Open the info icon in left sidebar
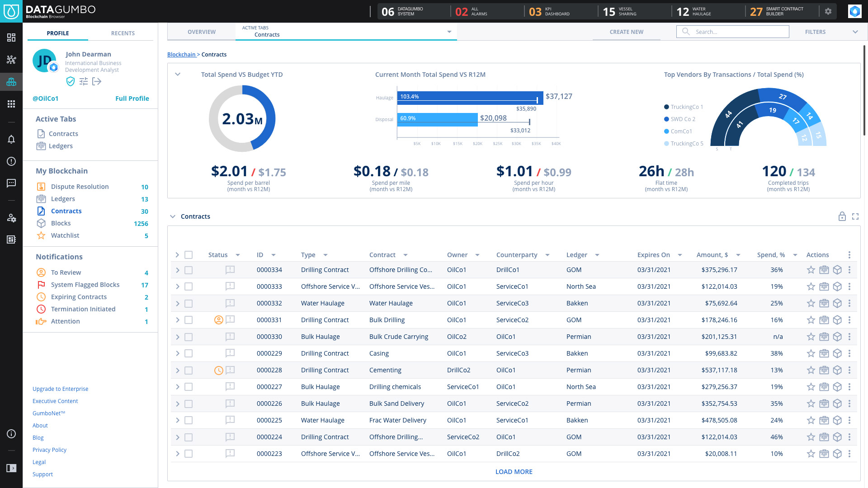 [11, 434]
